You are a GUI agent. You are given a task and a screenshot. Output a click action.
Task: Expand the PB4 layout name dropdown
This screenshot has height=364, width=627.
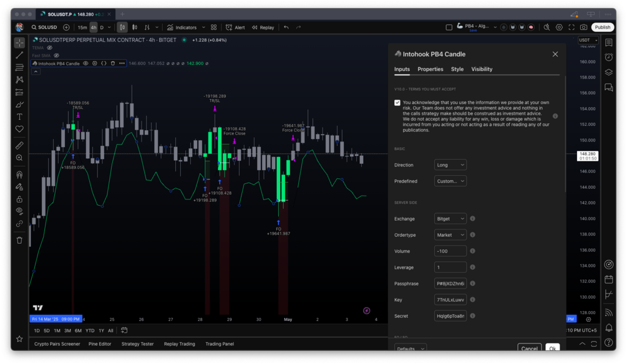(495, 27)
